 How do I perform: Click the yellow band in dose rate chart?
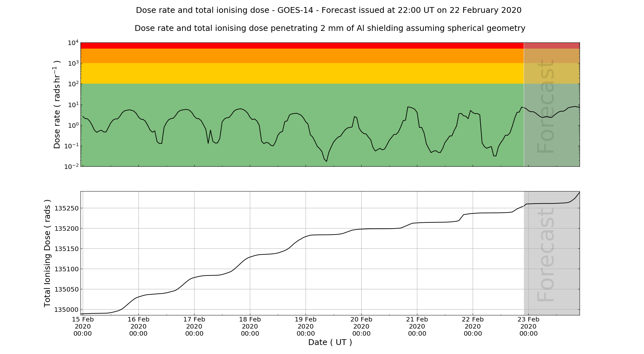pyautogui.click(x=302, y=73)
